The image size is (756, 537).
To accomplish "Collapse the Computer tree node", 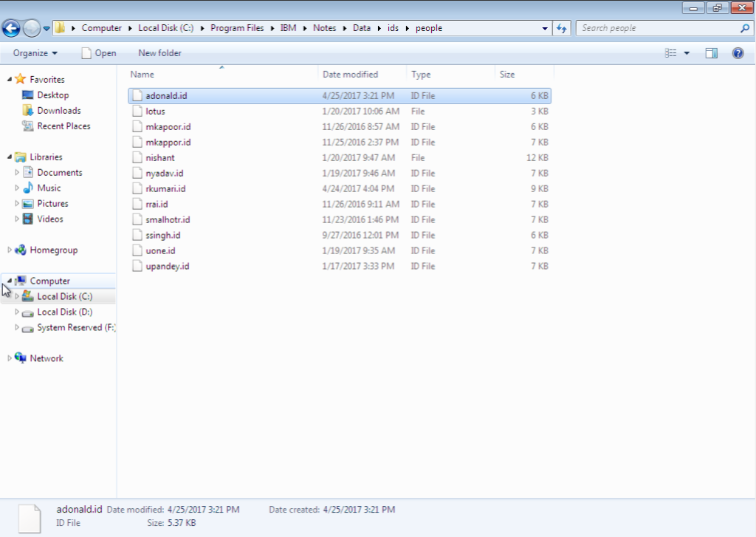I will point(9,281).
